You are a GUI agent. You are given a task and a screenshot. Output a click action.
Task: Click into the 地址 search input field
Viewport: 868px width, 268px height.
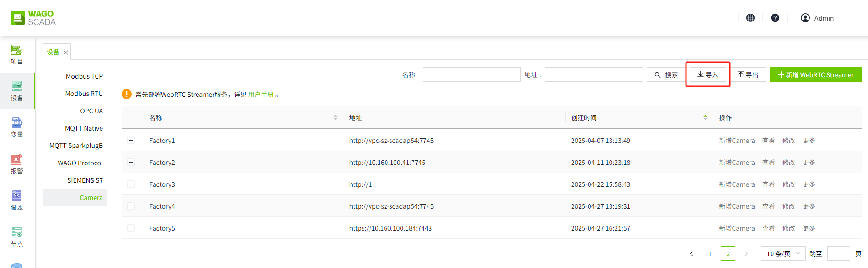(x=593, y=74)
